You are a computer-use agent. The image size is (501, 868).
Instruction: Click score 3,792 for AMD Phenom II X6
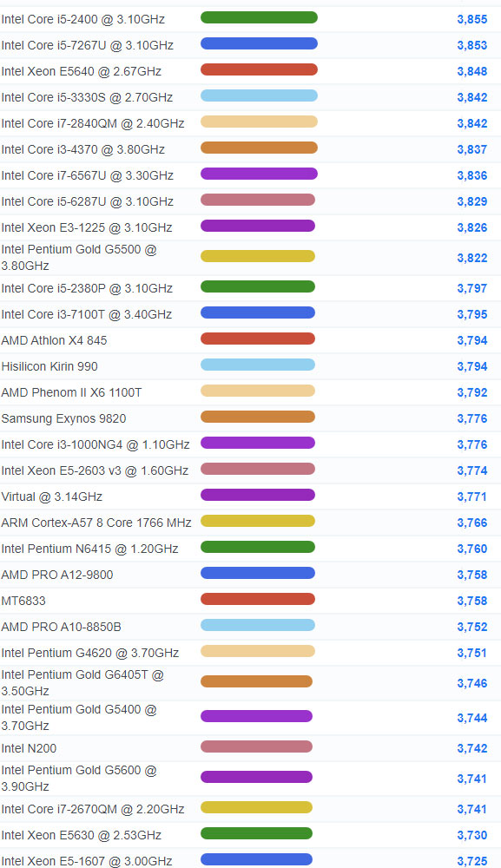click(472, 392)
